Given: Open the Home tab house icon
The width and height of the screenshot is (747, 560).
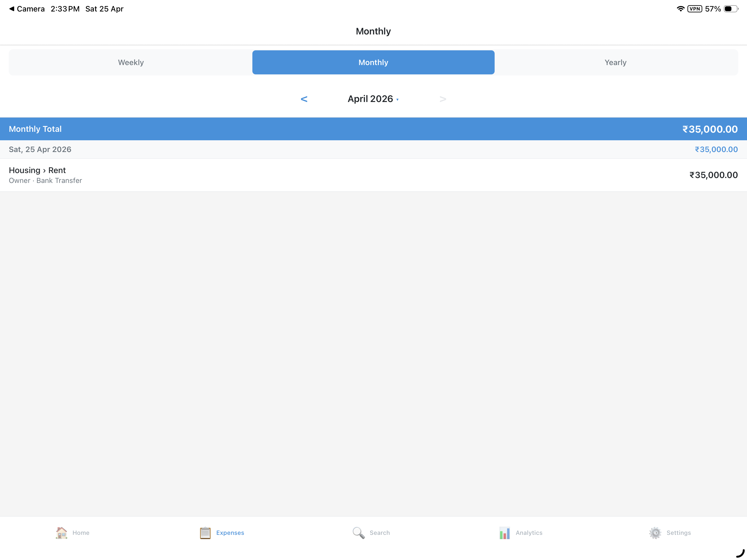Looking at the screenshot, I should pyautogui.click(x=62, y=533).
